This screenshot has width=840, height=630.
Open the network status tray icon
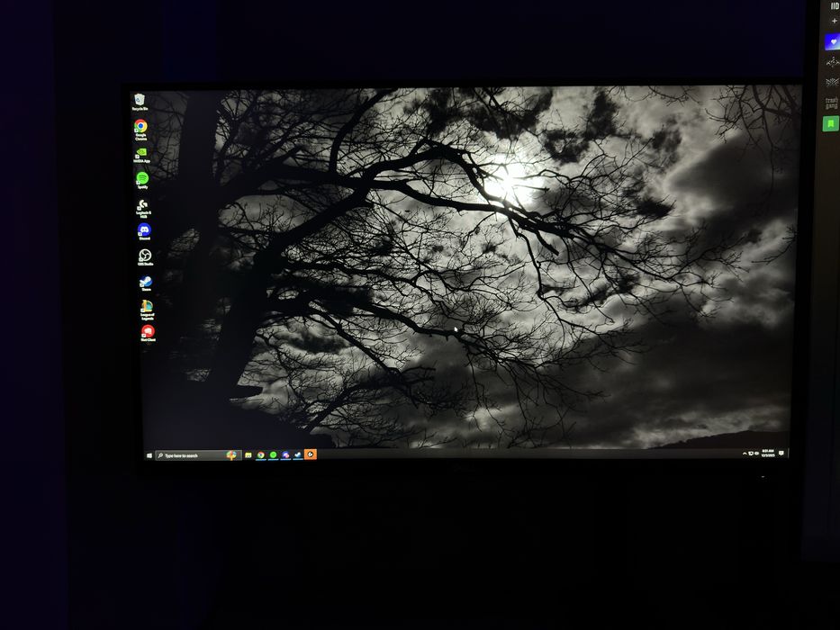point(751,454)
